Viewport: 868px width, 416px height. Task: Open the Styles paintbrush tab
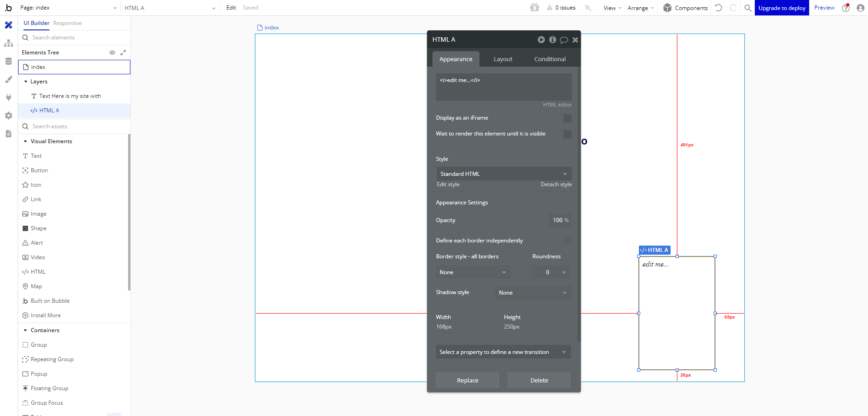click(9, 79)
